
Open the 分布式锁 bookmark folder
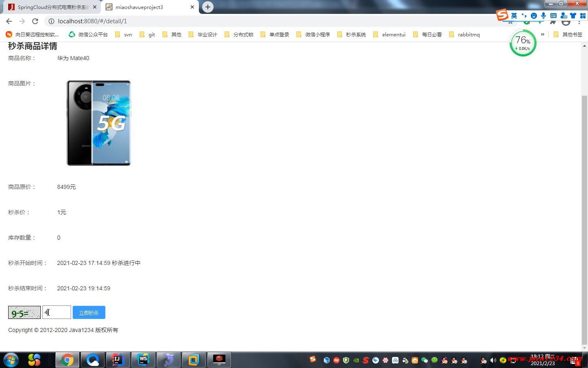239,35
